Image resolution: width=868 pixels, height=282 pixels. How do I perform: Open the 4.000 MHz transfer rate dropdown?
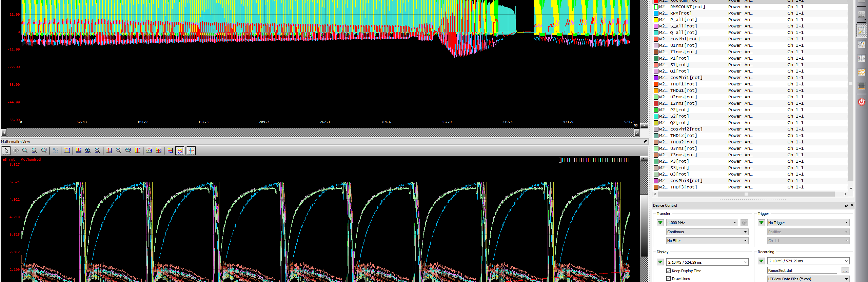click(x=702, y=223)
